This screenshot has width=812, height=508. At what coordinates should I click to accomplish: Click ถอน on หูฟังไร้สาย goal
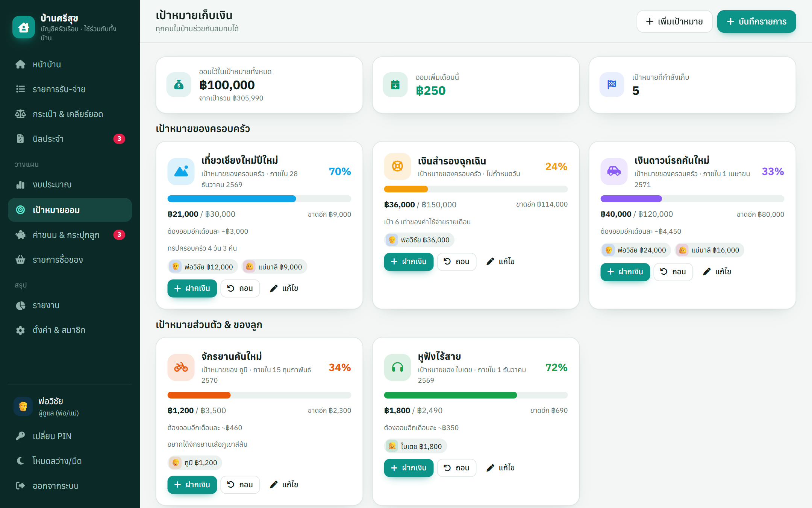(456, 468)
